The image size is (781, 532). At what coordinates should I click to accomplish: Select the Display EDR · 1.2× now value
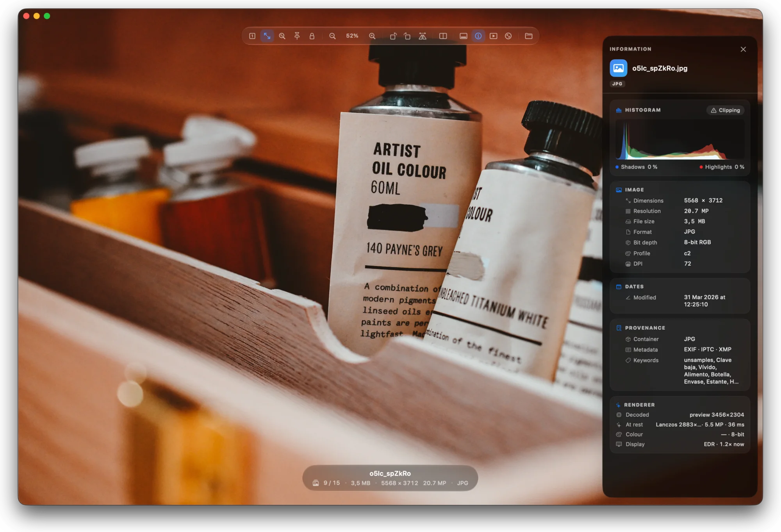point(724,444)
